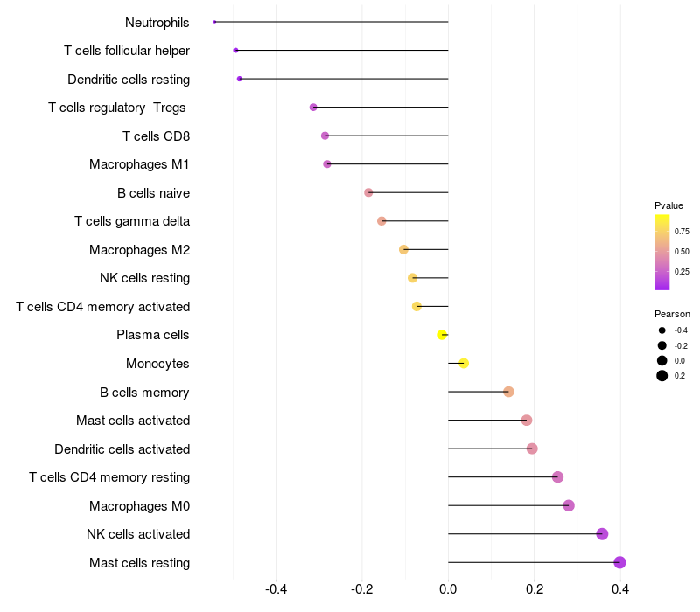Click the T cells CD8 axis label

click(x=157, y=136)
